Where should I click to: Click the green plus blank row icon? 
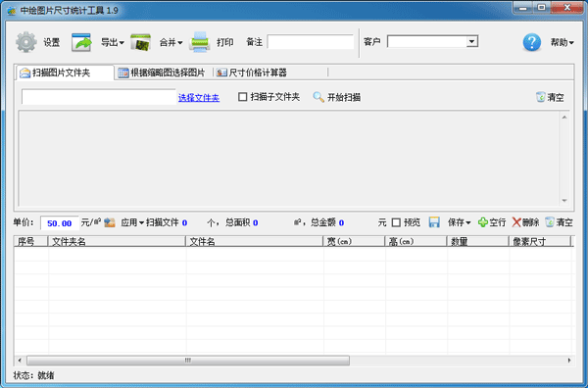(x=482, y=222)
